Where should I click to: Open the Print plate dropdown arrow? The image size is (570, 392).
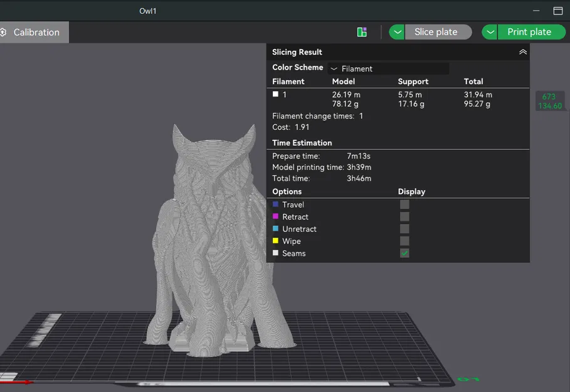[489, 31]
